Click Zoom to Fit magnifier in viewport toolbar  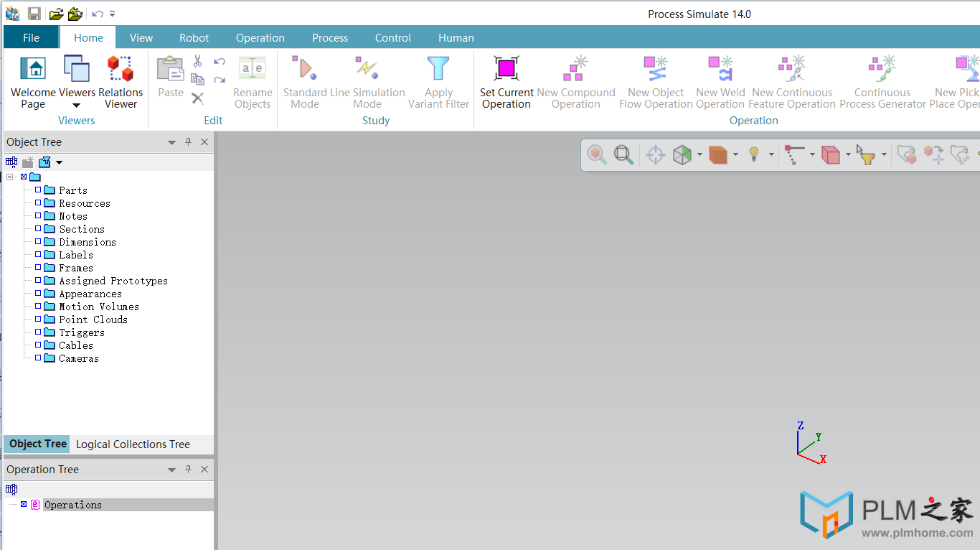pos(623,154)
